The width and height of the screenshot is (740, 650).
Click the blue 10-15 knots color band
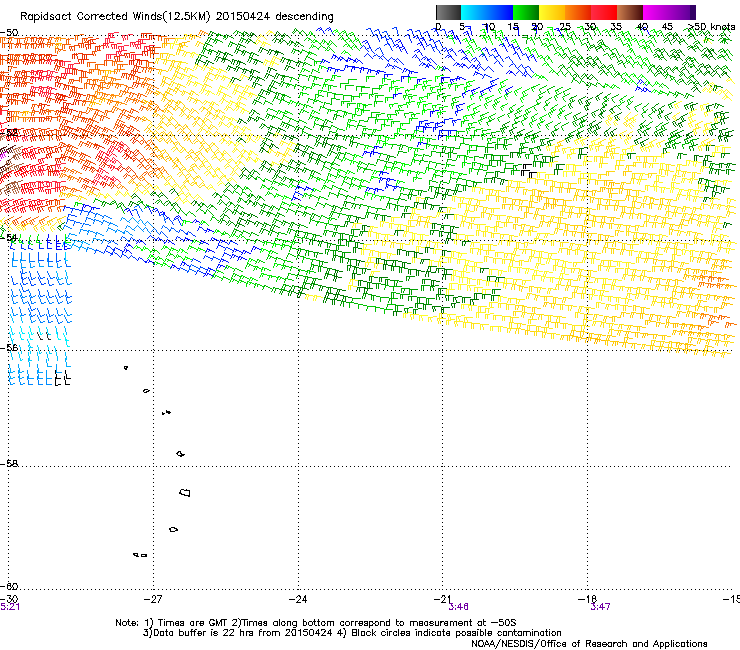coord(500,12)
